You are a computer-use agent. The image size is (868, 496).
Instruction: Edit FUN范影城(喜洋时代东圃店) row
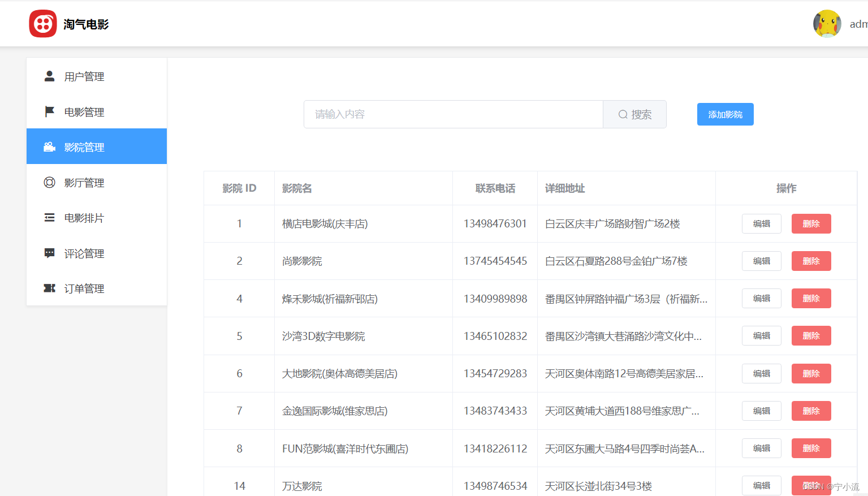761,448
